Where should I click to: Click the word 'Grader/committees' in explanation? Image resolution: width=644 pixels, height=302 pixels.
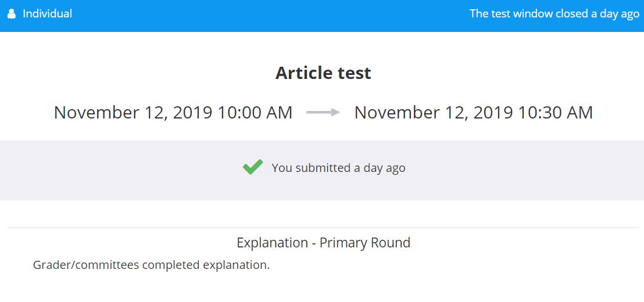point(86,265)
